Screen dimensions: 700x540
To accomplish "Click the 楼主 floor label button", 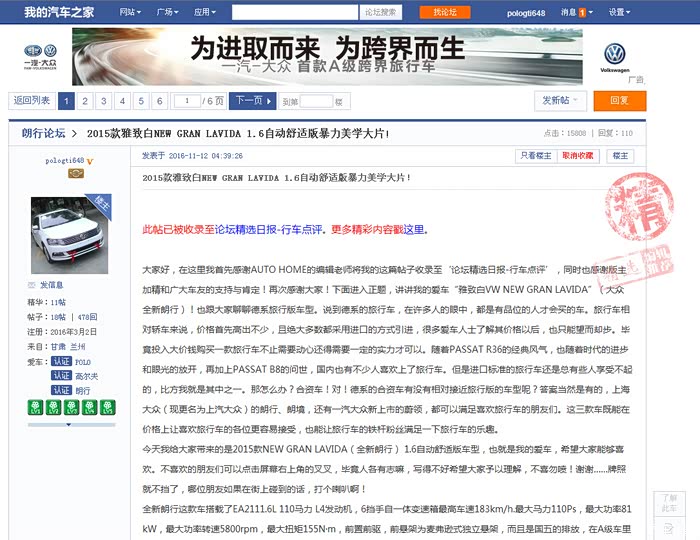I will tap(620, 156).
